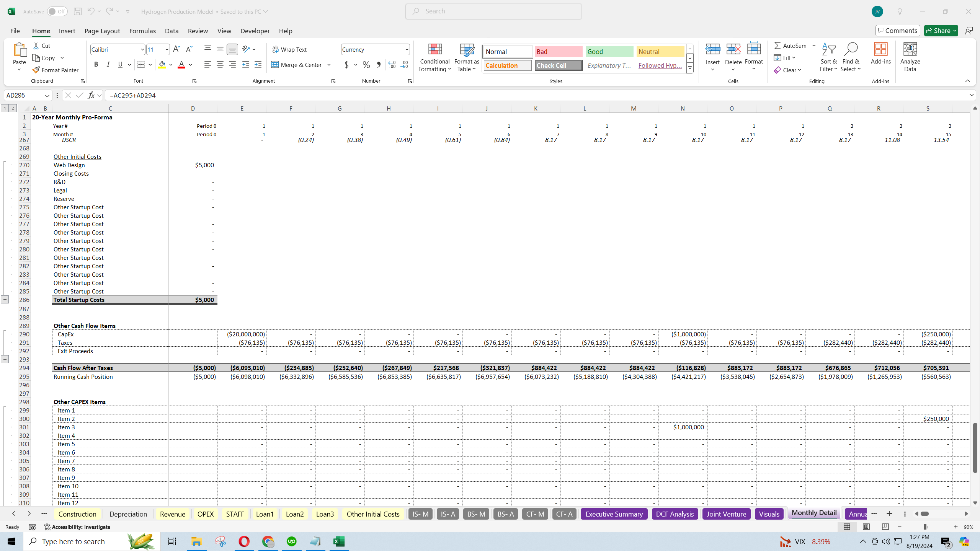Open the Currency number format dropdown
The image size is (980, 551).
407,49
